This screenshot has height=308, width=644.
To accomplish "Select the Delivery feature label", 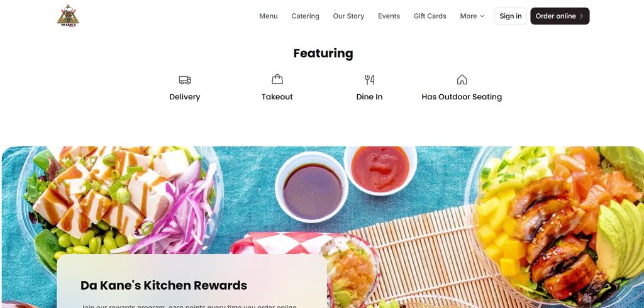I will [x=185, y=97].
